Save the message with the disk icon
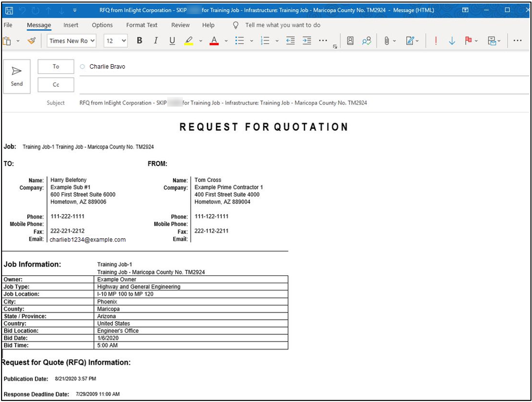The image size is (532, 402). 9,11
